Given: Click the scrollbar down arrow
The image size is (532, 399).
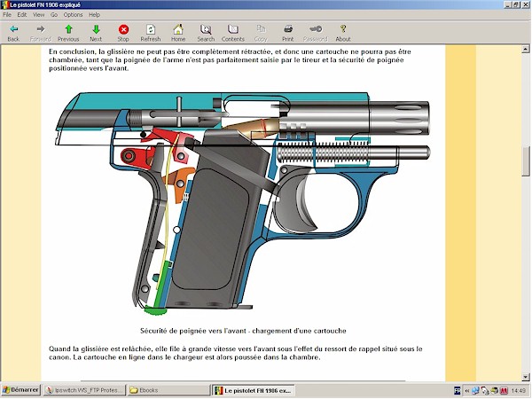Looking at the screenshot, I should point(526,377).
